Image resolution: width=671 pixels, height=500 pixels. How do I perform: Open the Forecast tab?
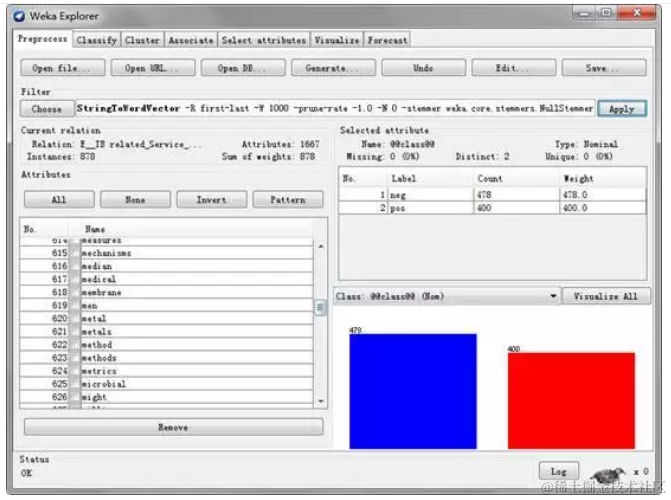click(x=387, y=40)
